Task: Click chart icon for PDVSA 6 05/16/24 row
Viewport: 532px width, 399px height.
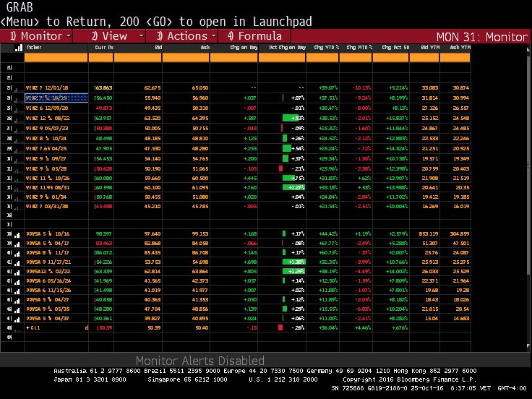Action: 17,282
